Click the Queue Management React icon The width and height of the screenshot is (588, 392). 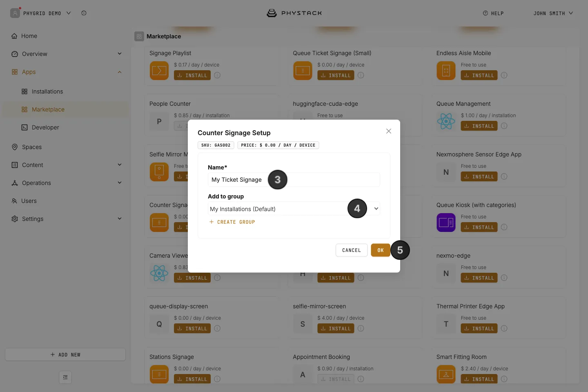(446, 121)
